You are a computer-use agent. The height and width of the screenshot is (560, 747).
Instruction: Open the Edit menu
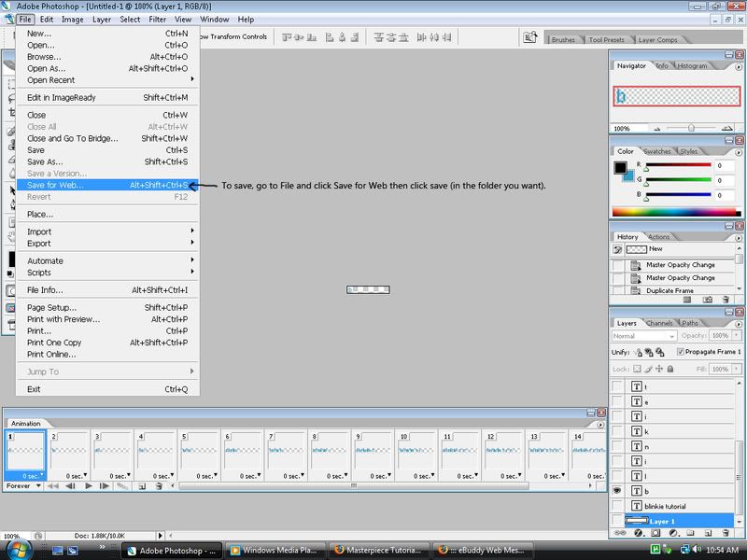47,20
